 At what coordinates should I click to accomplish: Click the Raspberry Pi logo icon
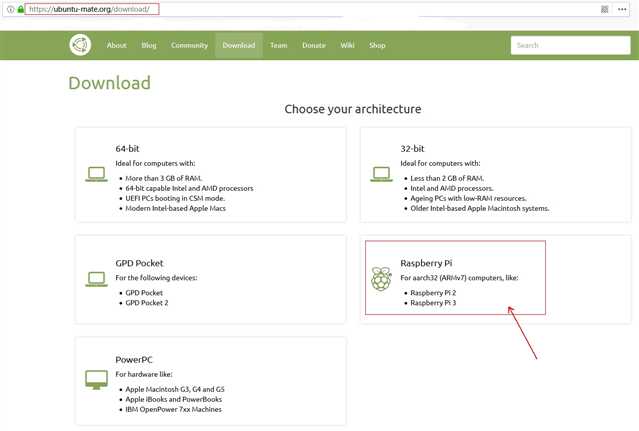pos(381,279)
